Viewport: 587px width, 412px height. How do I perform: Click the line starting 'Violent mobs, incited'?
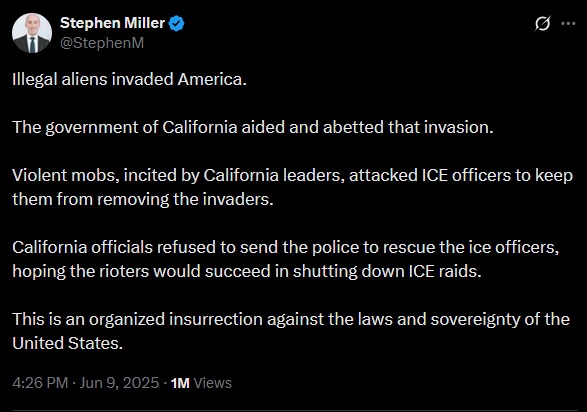[292, 176]
